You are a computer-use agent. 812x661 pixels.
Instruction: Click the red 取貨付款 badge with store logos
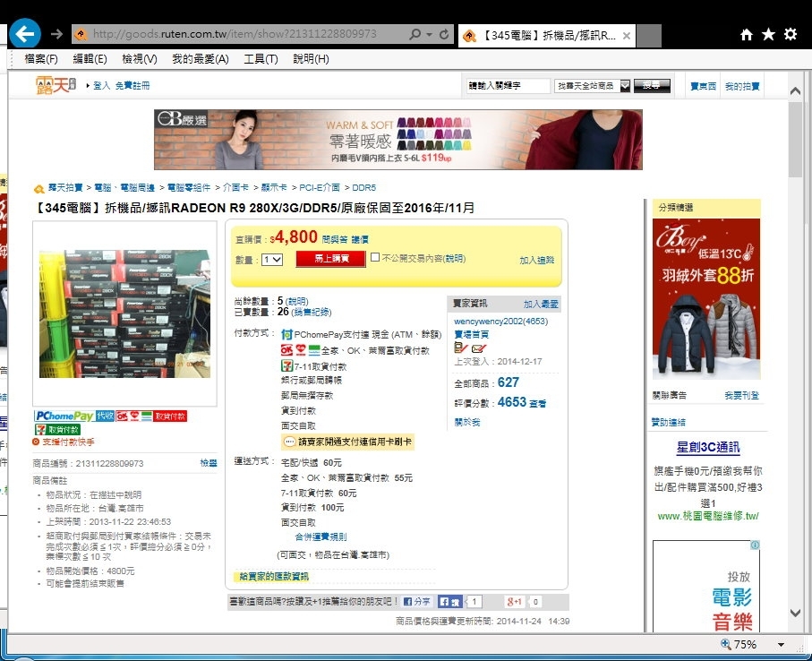coord(151,416)
